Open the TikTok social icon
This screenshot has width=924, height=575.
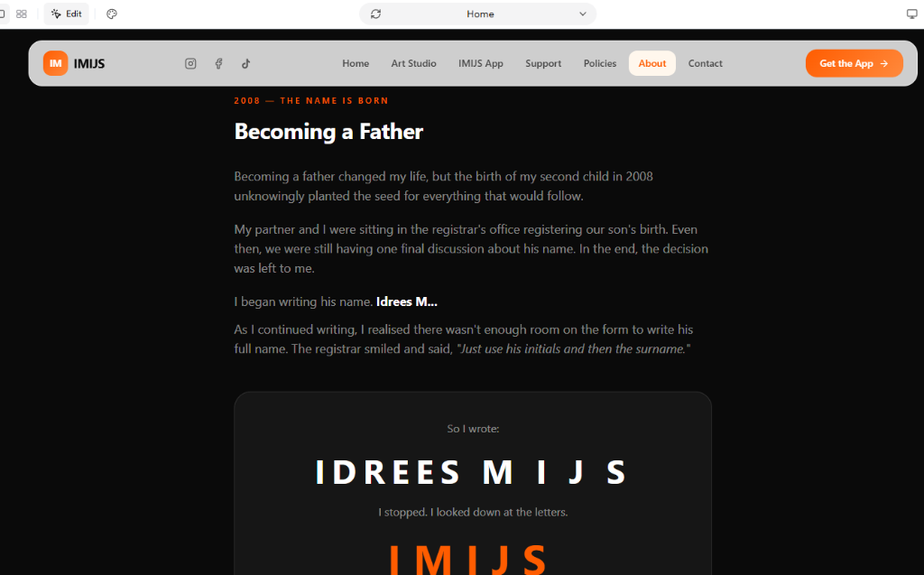coord(245,64)
